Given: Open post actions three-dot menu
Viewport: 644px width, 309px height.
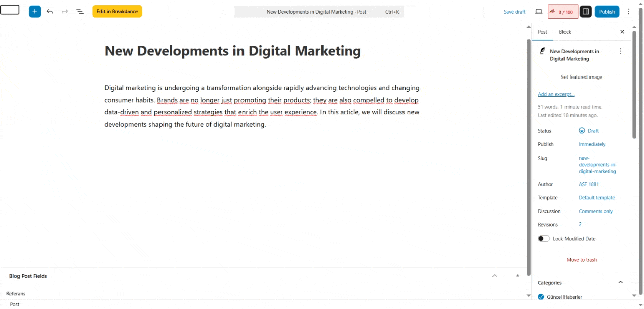Looking at the screenshot, I should pyautogui.click(x=620, y=51).
